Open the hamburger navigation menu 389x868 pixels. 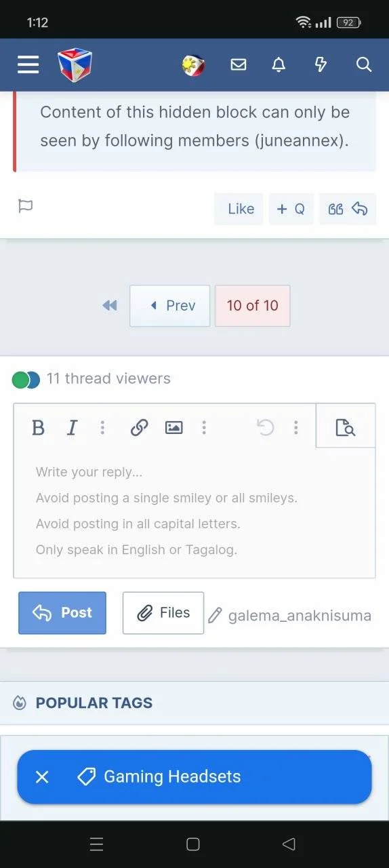28,64
